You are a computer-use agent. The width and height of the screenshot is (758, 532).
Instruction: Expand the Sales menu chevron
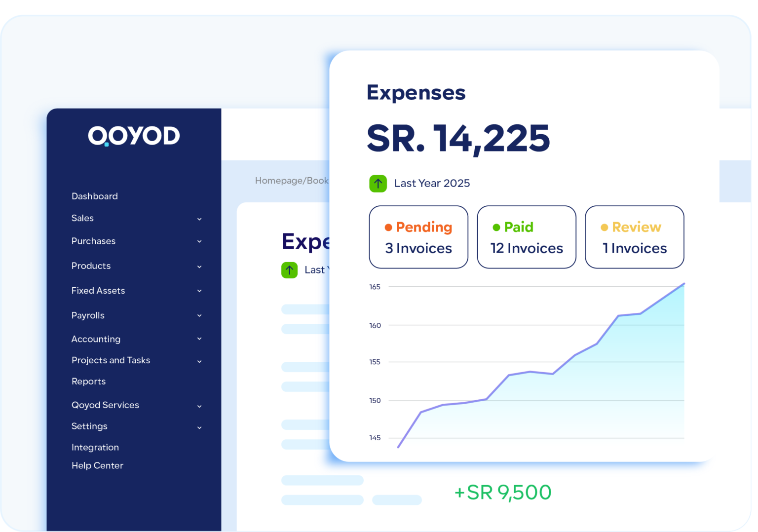[199, 219]
